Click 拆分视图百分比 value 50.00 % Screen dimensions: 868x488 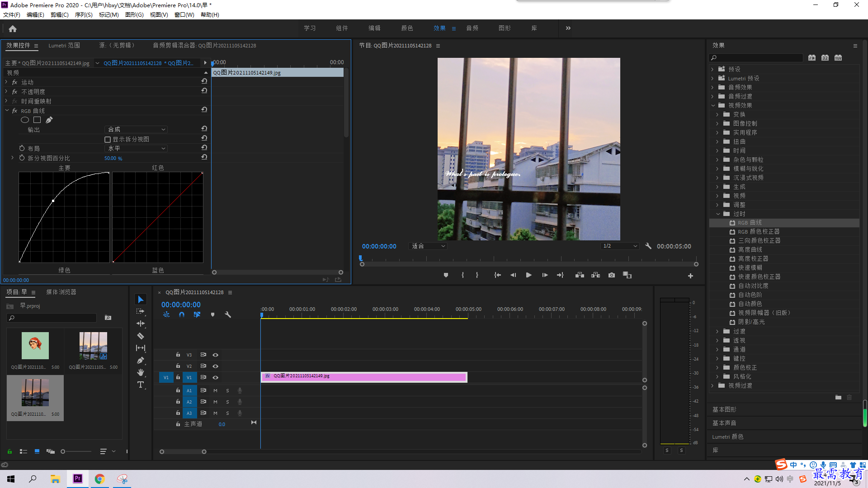pos(113,158)
